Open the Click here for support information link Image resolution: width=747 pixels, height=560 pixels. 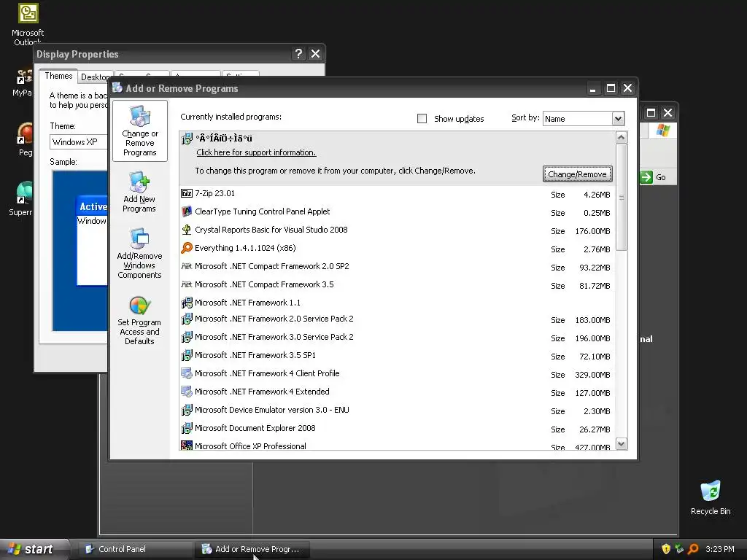256,152
